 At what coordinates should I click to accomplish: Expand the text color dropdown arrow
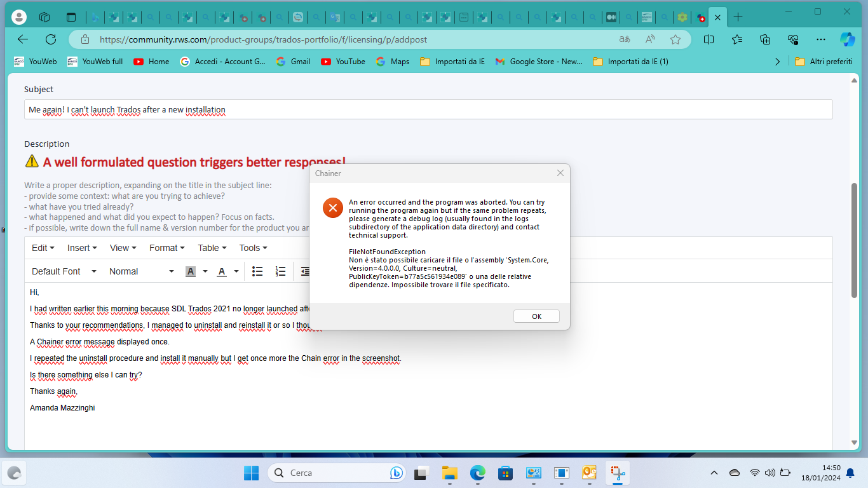(x=236, y=271)
